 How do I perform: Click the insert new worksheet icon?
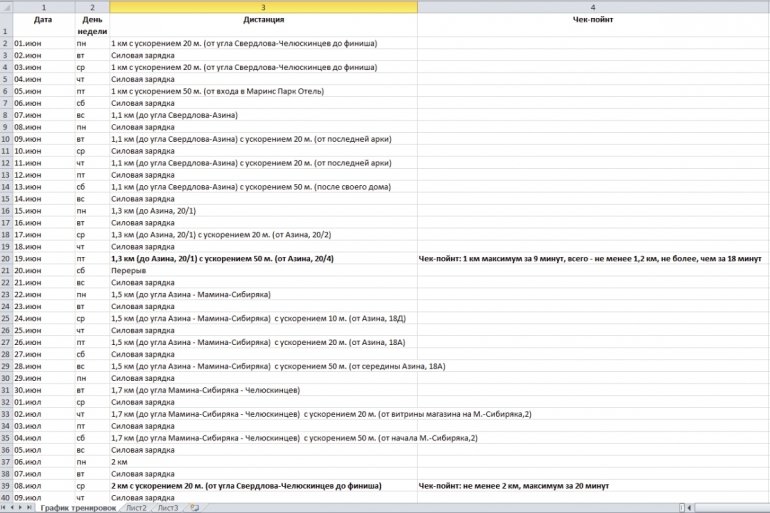coord(194,508)
